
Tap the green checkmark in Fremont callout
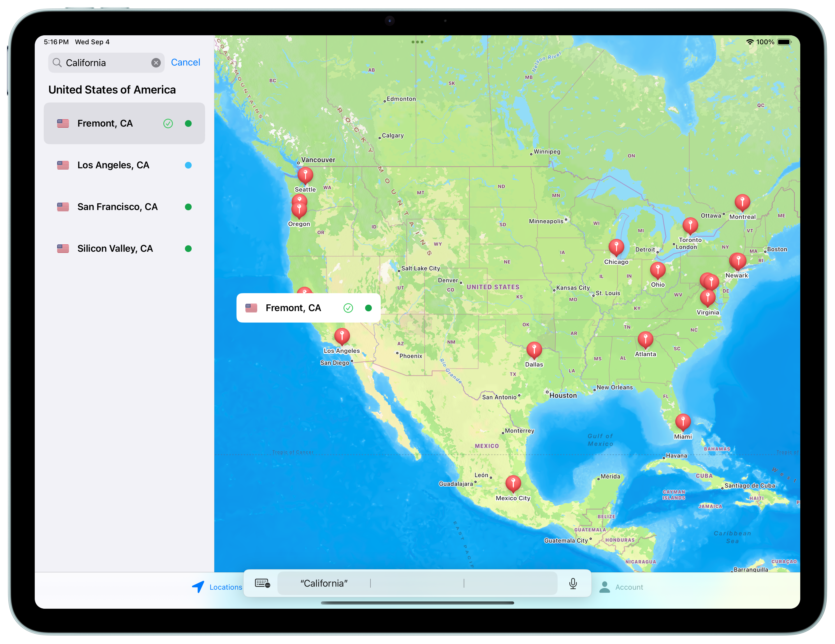(348, 308)
